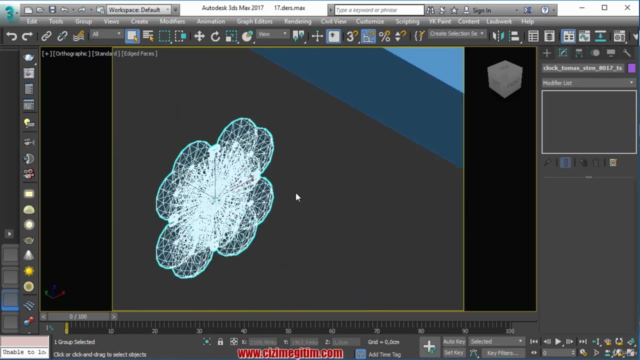
Task: Toggle Percent Snap
Action: 384,36
